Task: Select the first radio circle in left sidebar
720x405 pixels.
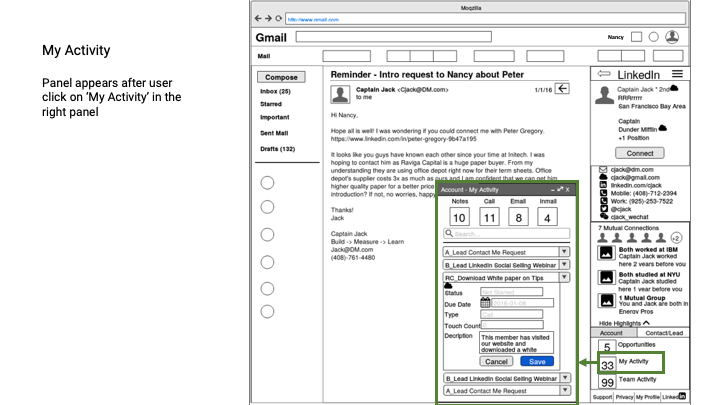Action: (x=267, y=182)
